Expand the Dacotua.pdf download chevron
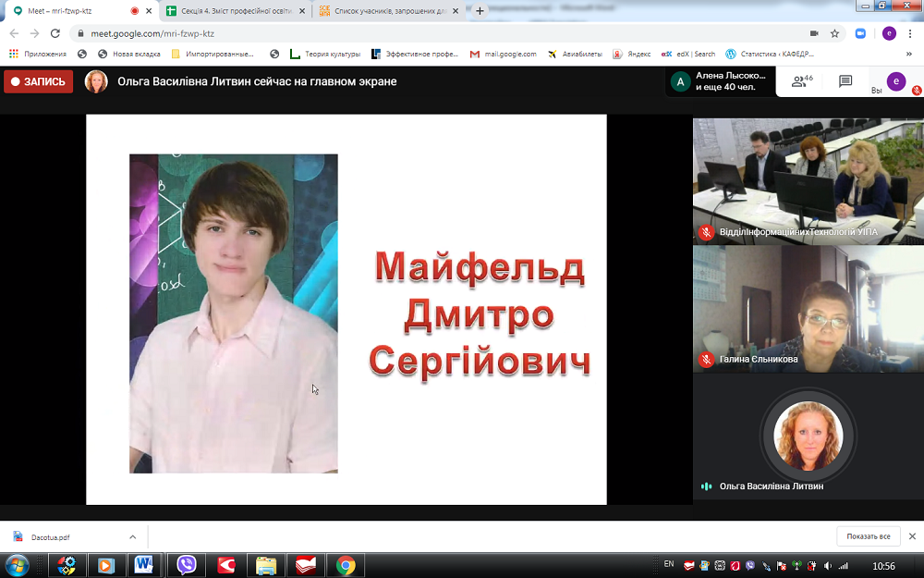The image size is (924, 578). pos(132,536)
